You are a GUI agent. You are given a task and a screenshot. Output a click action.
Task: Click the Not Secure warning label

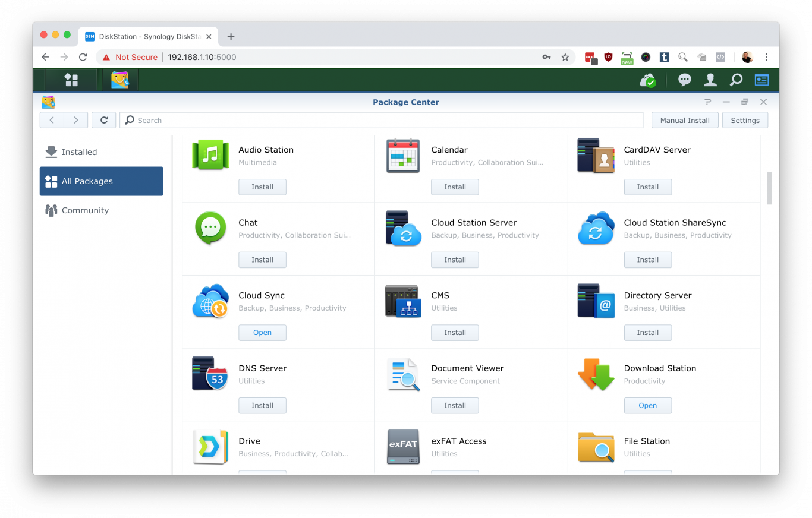[130, 57]
